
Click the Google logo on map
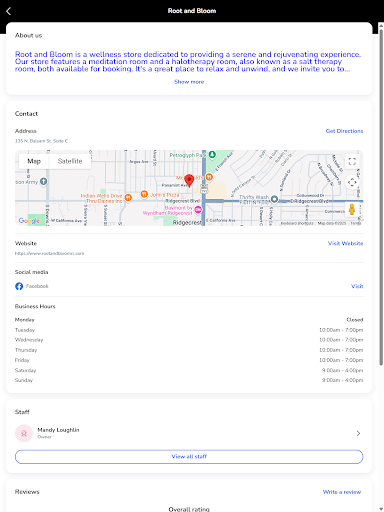click(29, 221)
